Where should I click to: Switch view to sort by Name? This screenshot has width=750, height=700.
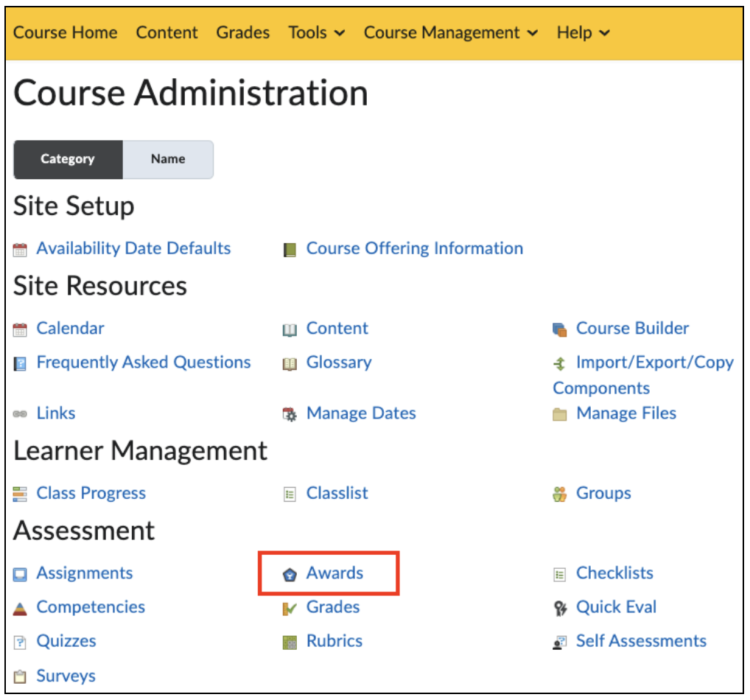pyautogui.click(x=168, y=159)
